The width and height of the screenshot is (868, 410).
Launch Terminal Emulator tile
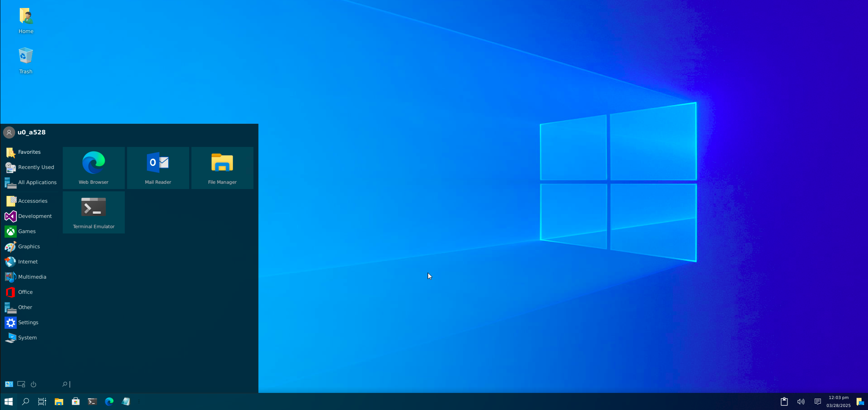coord(93,212)
